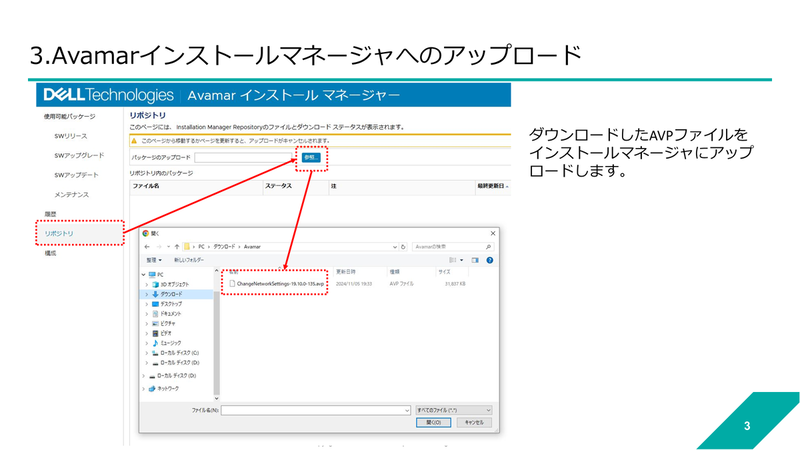Click the ダウンロード folder icon in the tree
The height and width of the screenshot is (450, 800).
pos(156,294)
